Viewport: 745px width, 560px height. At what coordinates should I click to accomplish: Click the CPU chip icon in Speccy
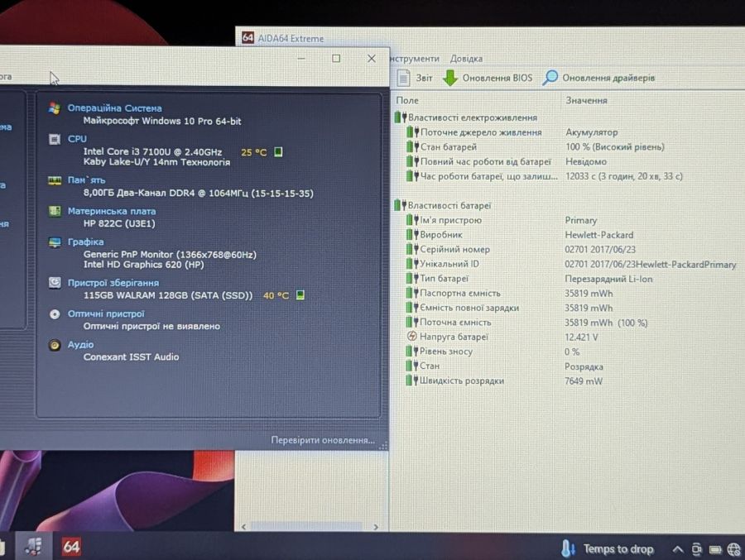point(55,139)
